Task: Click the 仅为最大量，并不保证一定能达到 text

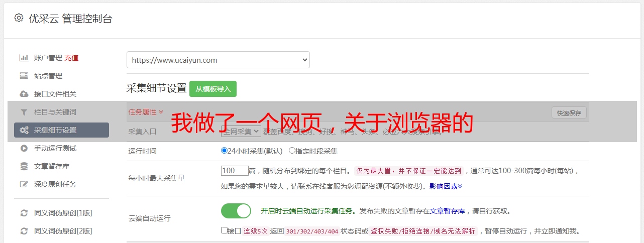Action: 409,171
